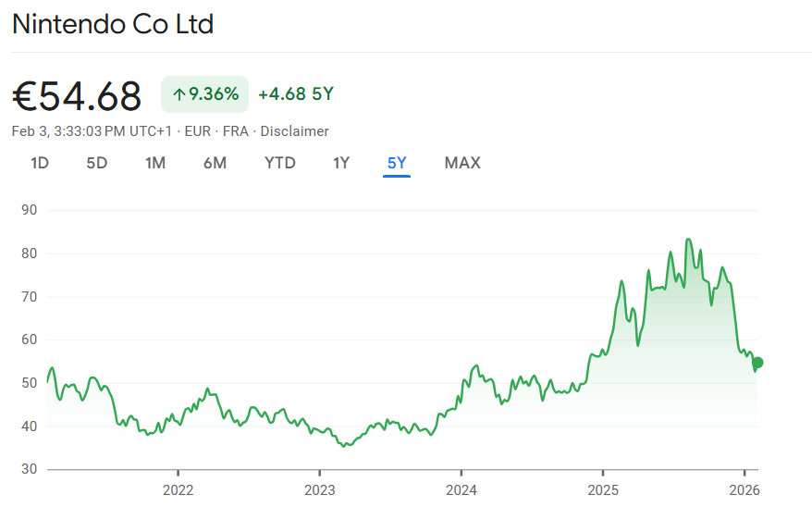Switch chart to the 1Y period

pos(341,163)
